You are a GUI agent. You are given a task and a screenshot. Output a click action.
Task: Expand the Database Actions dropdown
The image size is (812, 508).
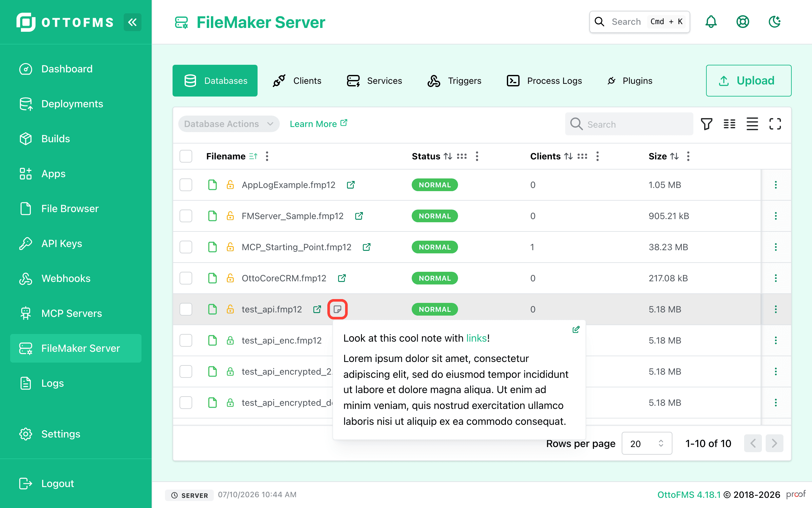click(229, 124)
